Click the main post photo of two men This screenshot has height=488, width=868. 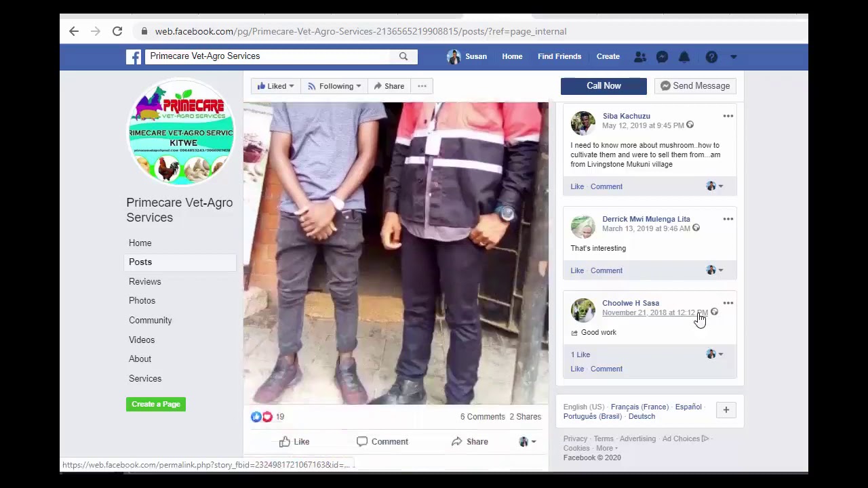coord(396,253)
